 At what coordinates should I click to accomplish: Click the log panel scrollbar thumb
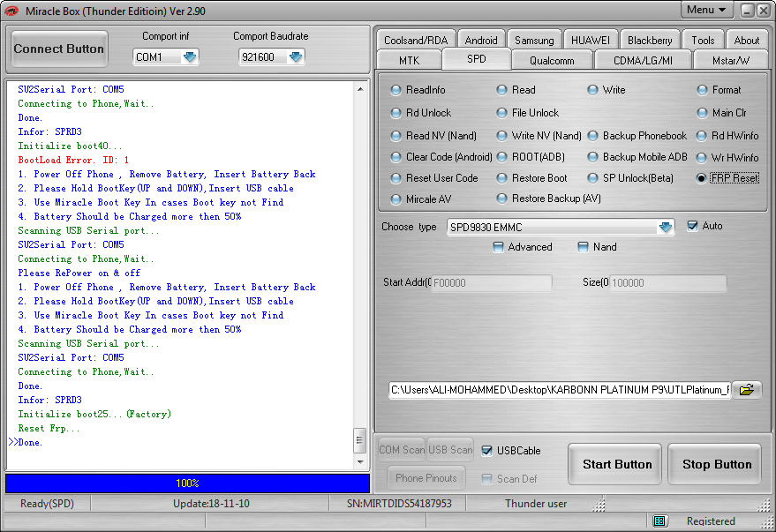(360, 440)
